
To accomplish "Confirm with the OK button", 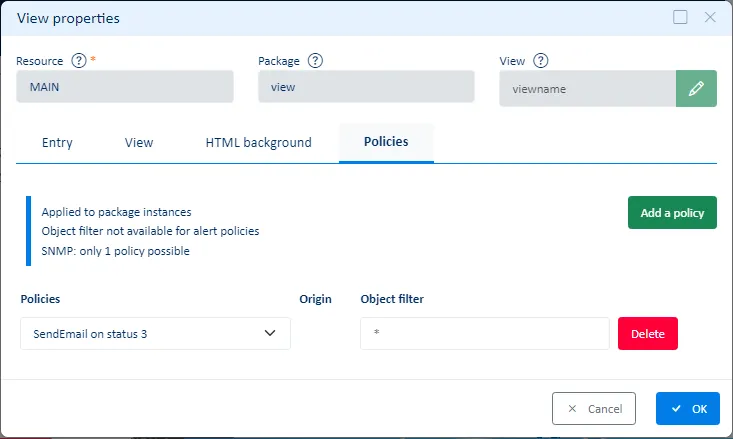I will (687, 408).
